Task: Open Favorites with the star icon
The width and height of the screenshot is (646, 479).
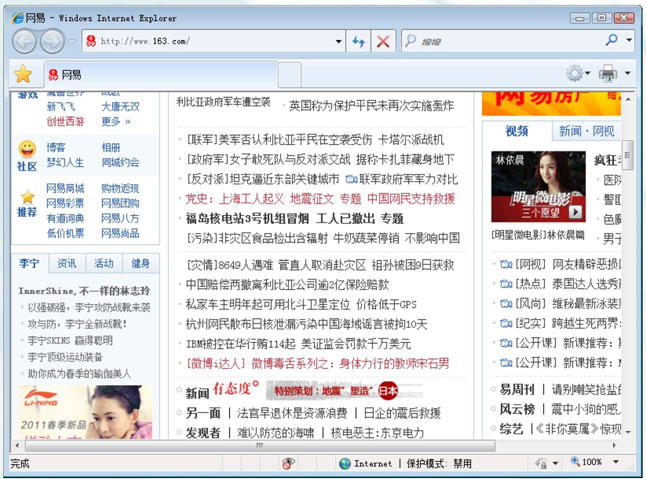Action: tap(23, 74)
